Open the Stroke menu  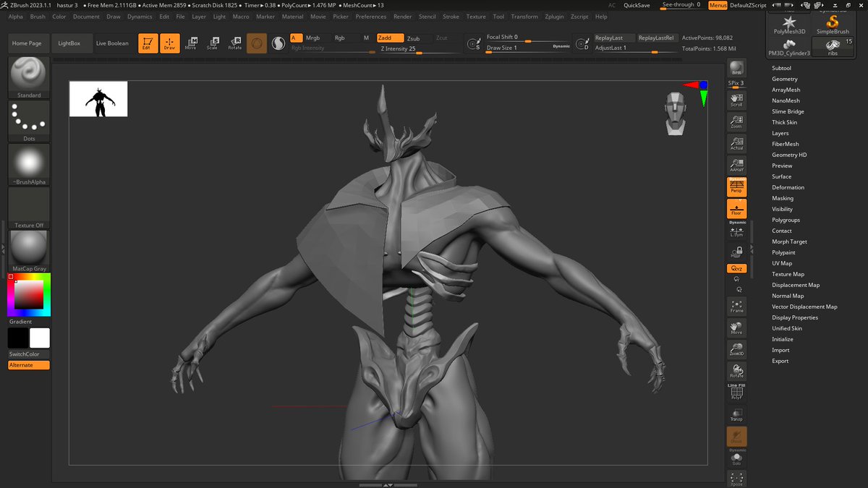tap(451, 17)
